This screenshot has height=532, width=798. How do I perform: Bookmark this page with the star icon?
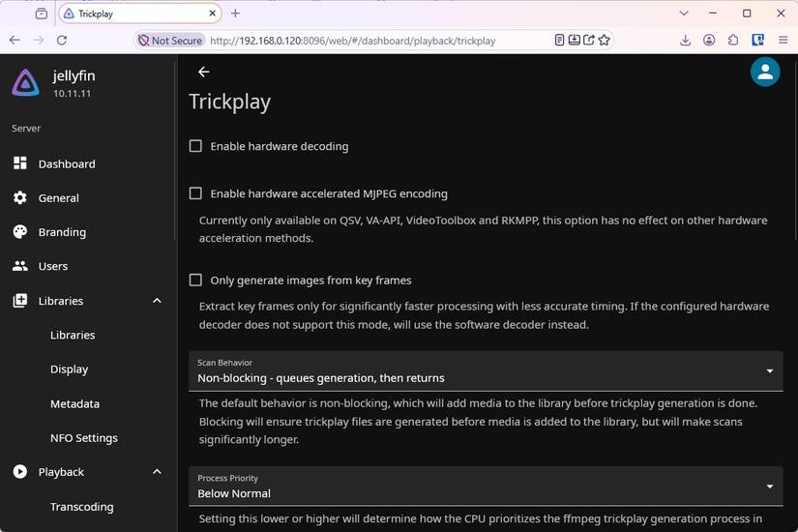point(605,41)
